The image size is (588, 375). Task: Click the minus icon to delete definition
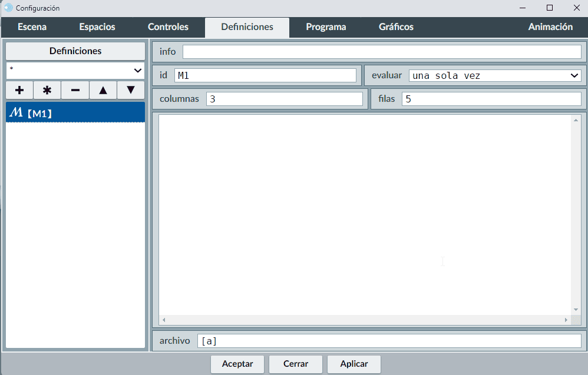coord(75,90)
